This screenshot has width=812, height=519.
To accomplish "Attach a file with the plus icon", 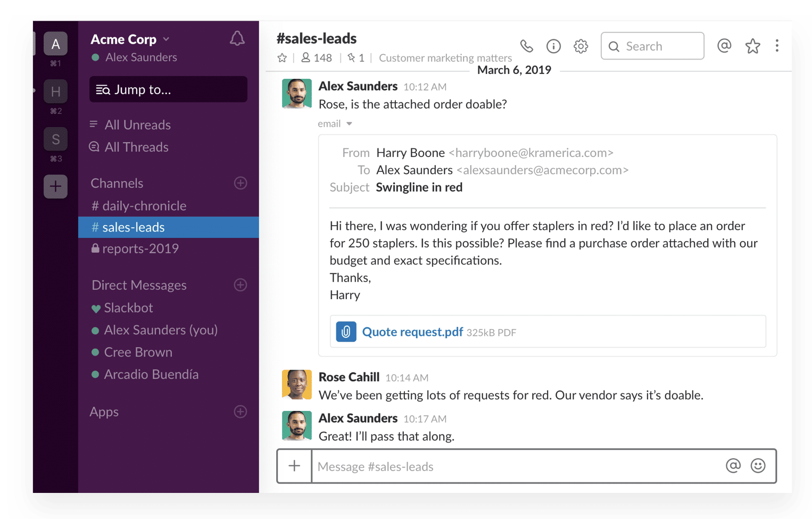I will 294,466.
